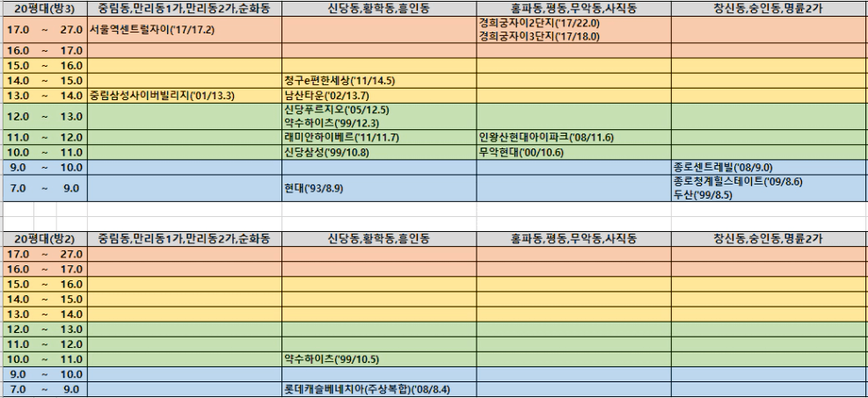Click 래미안하이베르('11/11.7) cell
Viewport: 868px width, 398px height.
coord(379,138)
